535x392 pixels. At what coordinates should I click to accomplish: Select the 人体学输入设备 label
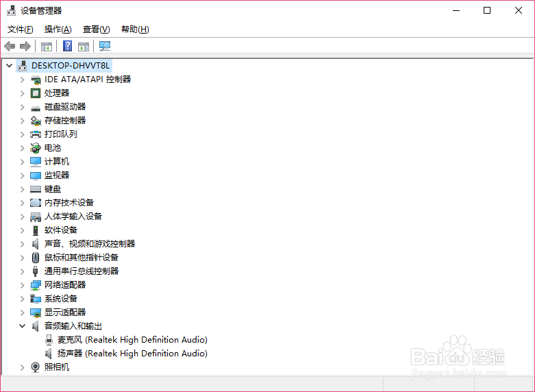click(73, 217)
